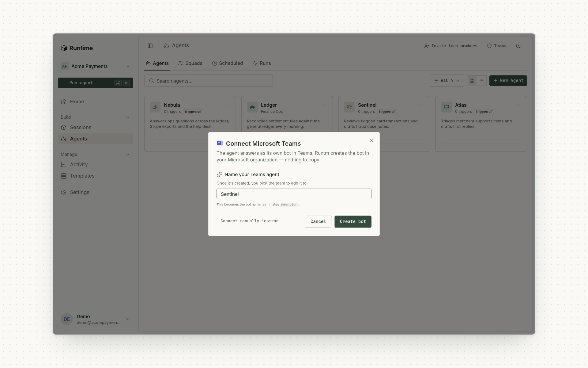Click the Sentinel agent avatar icon
The width and height of the screenshot is (588, 368).
(x=349, y=107)
